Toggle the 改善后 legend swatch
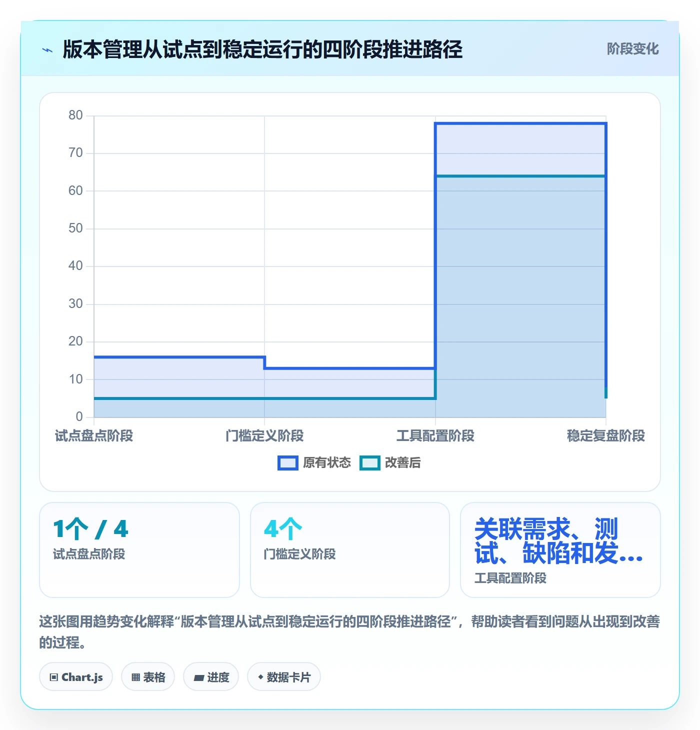 (x=370, y=463)
